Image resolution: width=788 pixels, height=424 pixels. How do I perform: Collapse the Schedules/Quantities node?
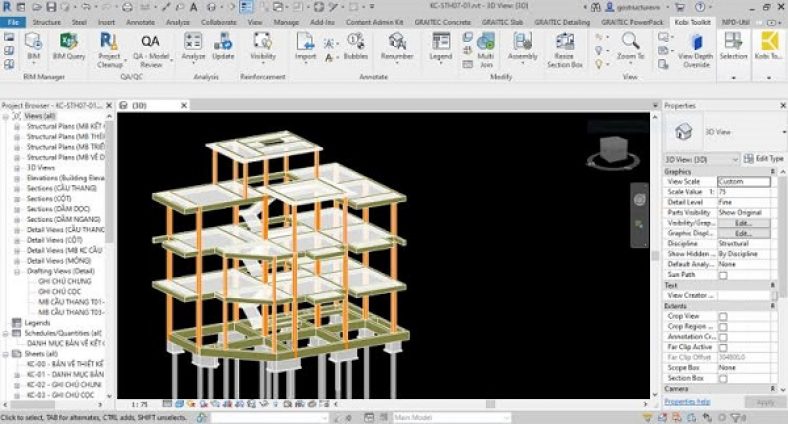(6, 333)
